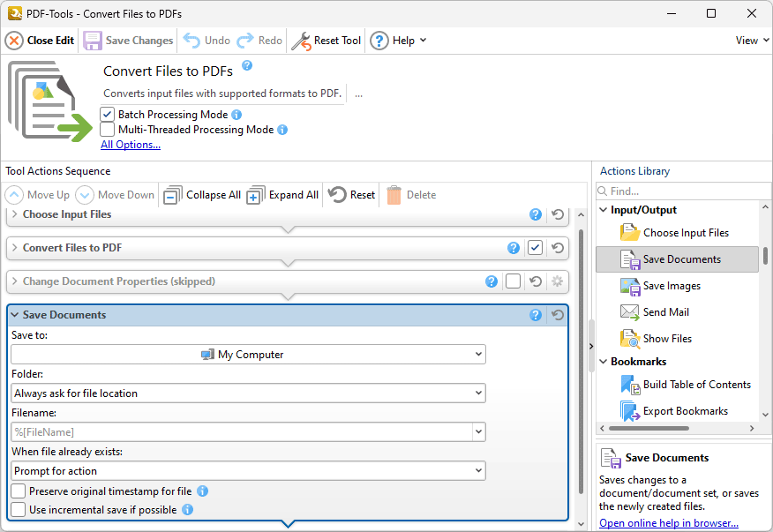Collapse the Bookmarks category

[x=603, y=362]
